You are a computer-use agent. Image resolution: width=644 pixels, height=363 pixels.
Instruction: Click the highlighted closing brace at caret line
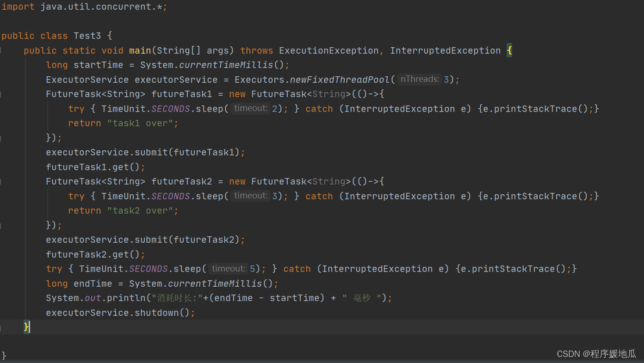(x=25, y=327)
